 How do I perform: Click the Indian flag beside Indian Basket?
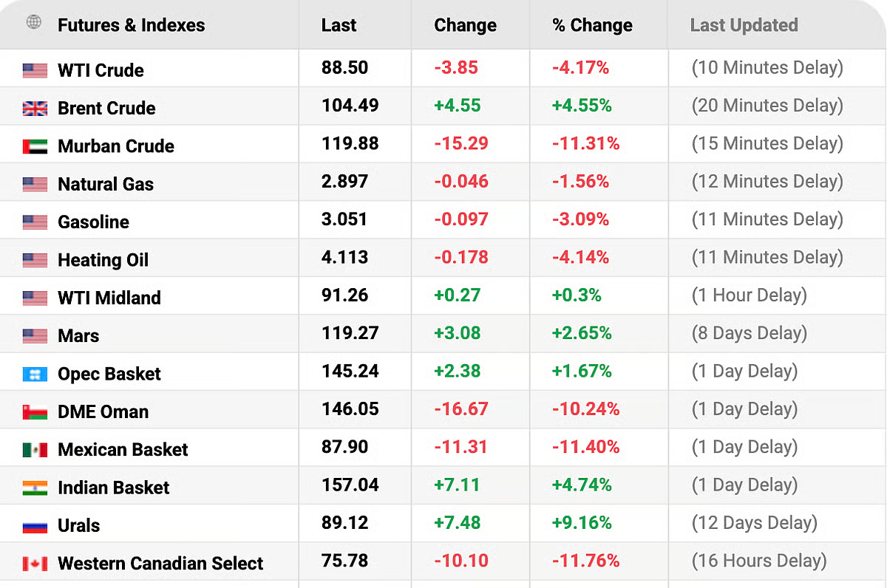tap(35, 488)
